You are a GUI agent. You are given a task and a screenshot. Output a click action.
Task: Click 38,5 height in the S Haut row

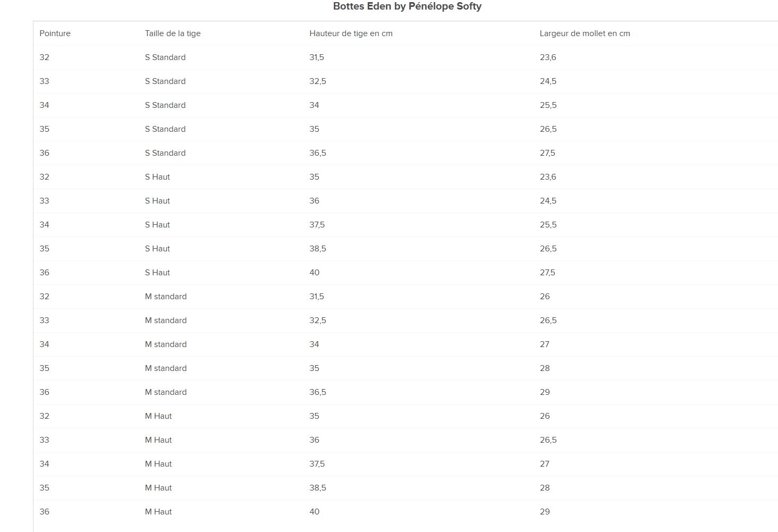click(318, 248)
